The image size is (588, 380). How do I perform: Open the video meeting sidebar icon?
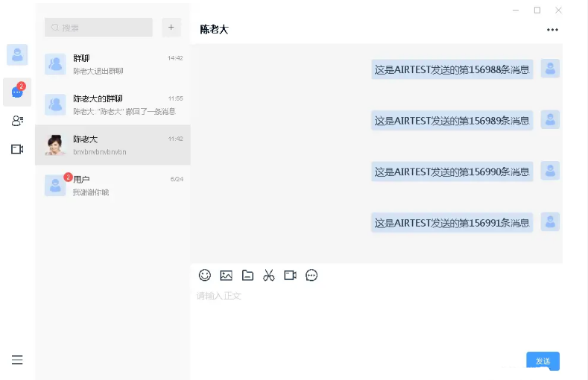[17, 149]
